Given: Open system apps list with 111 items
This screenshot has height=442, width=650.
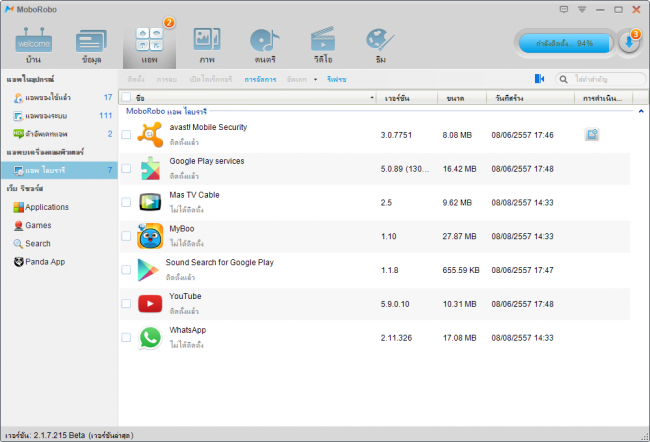Looking at the screenshot, I should (x=59, y=116).
